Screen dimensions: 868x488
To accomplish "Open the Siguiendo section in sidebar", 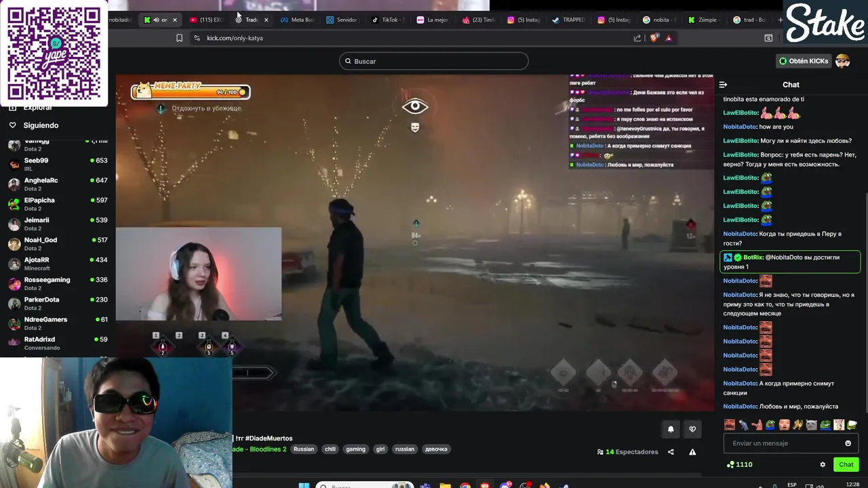I will point(41,125).
